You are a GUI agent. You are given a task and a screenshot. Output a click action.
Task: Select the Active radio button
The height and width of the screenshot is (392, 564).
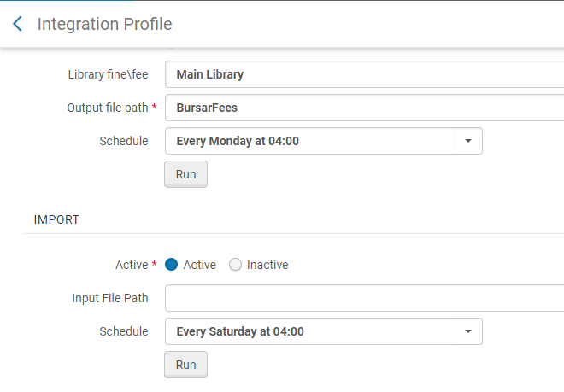point(172,265)
